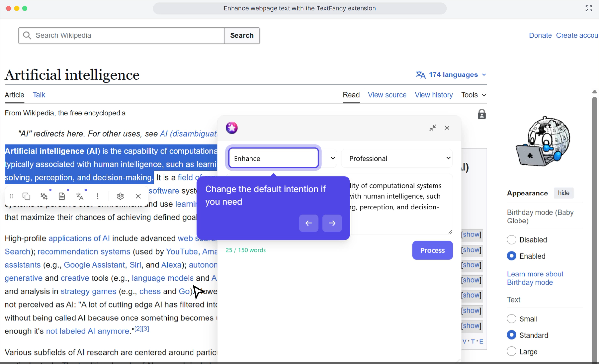Choose the Small text size radio

coord(511,319)
